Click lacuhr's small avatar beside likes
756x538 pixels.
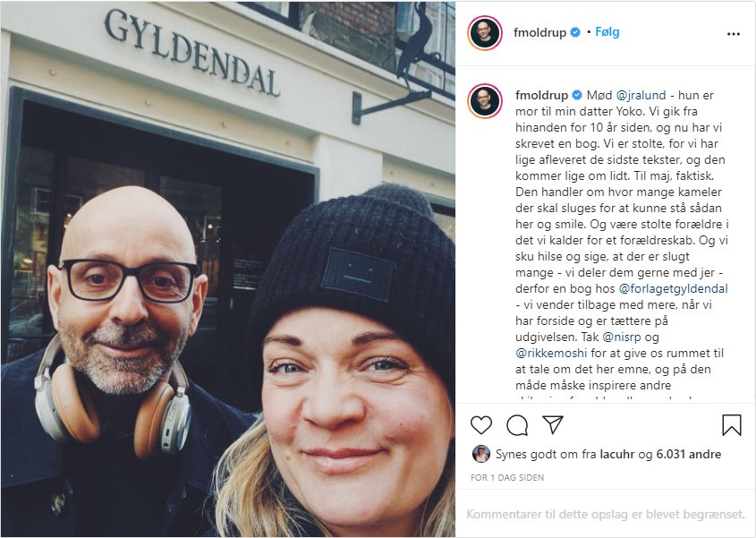coord(481,454)
